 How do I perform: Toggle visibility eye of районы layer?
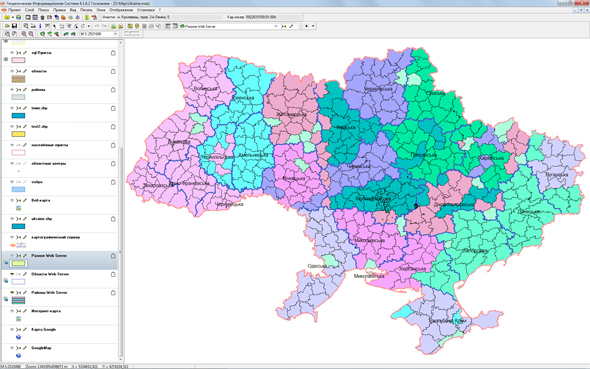tap(12, 90)
